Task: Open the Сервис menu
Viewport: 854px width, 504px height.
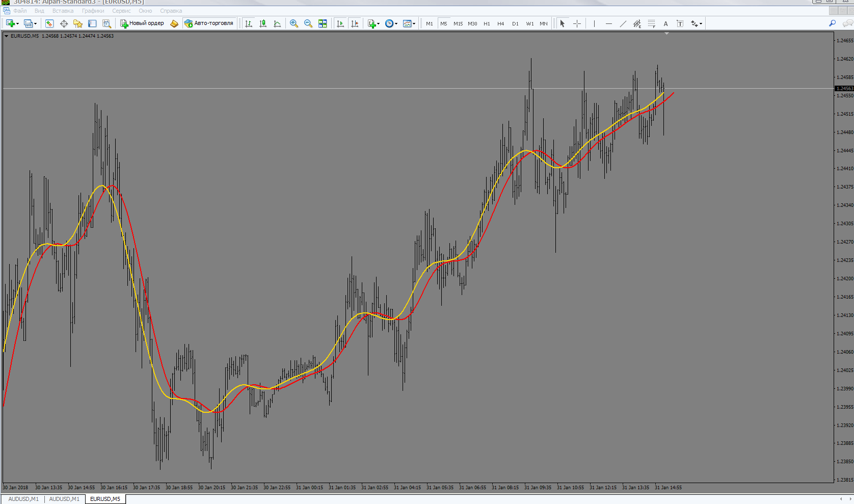Action: pos(121,11)
